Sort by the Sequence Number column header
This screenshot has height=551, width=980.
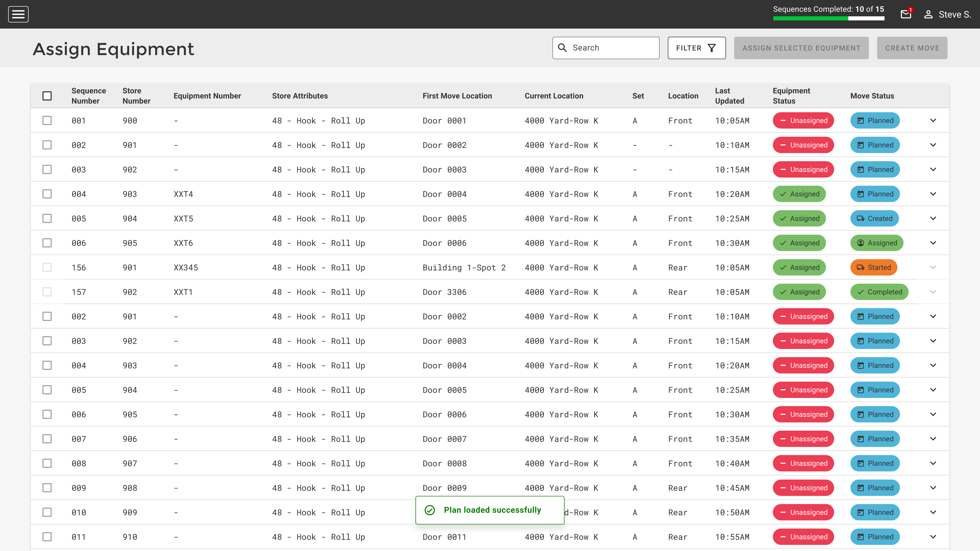tap(89, 96)
